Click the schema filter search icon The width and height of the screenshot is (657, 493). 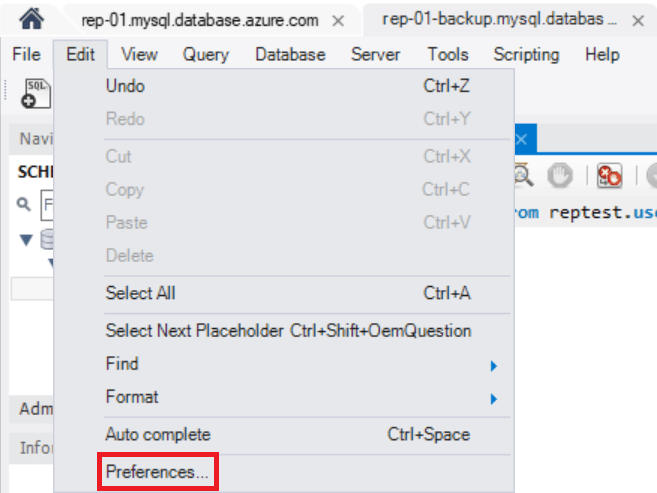click(x=24, y=204)
